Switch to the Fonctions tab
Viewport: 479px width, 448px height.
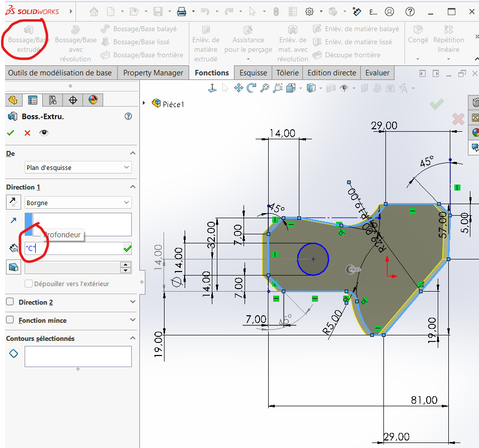point(212,73)
